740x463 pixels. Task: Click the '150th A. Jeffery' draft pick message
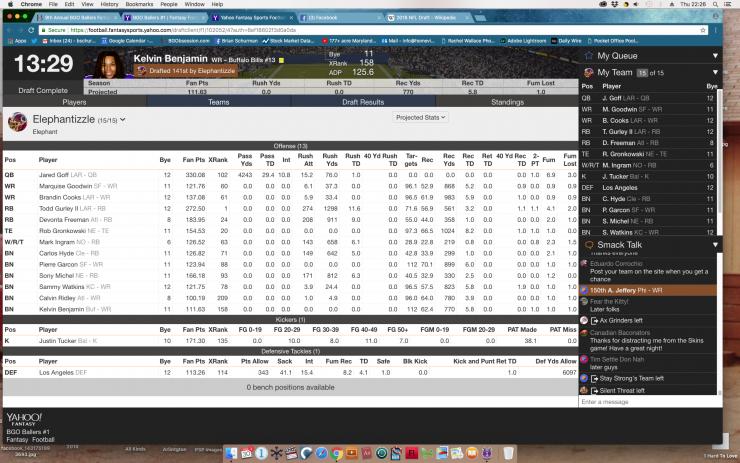(x=648, y=290)
